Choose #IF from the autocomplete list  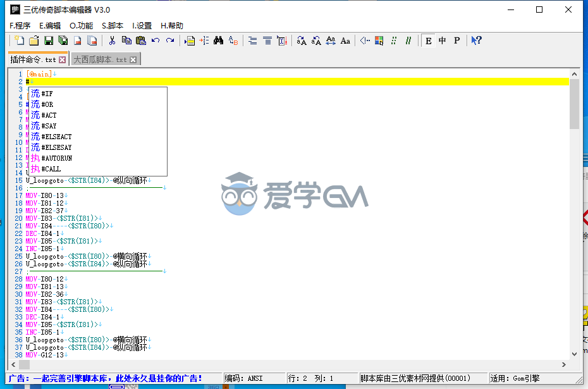click(x=98, y=94)
